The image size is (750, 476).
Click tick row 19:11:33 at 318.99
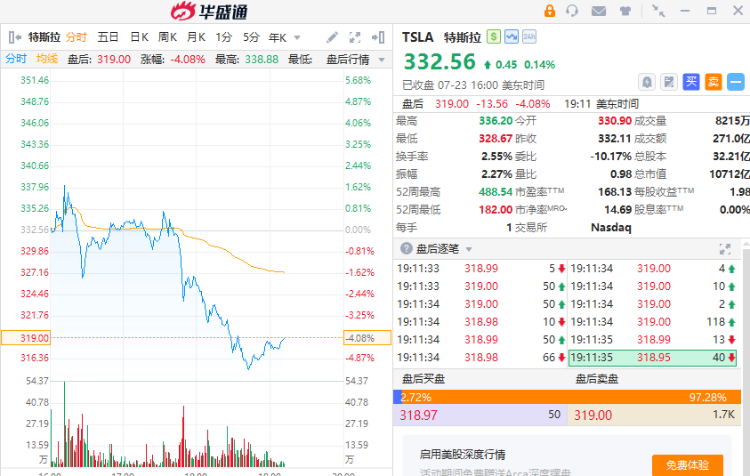click(480, 268)
